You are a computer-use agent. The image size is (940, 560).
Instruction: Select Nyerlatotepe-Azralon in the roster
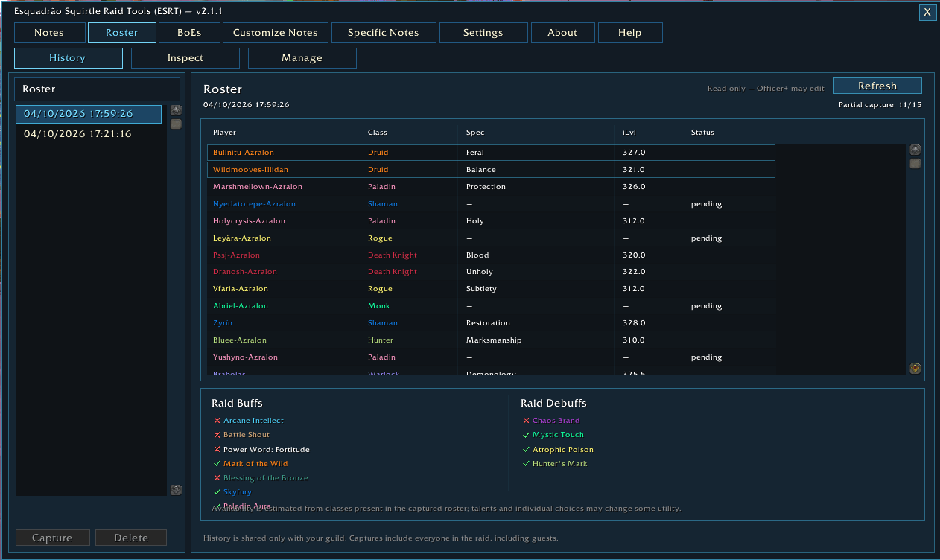point(254,204)
